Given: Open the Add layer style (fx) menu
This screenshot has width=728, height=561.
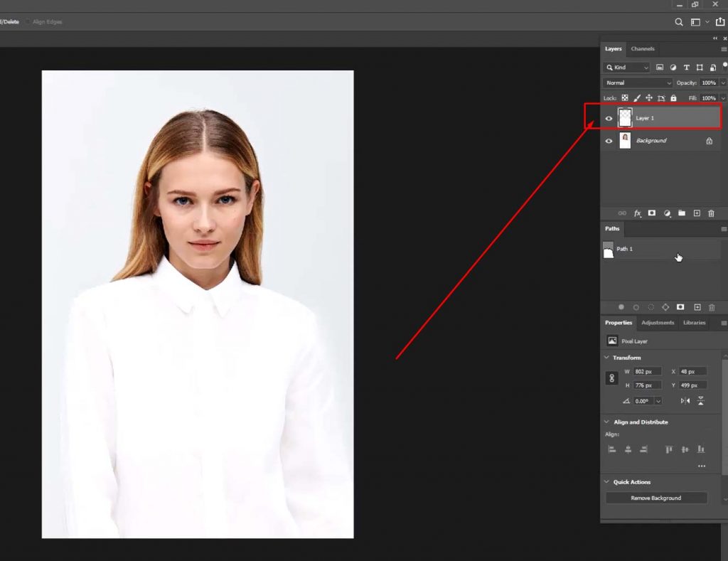Looking at the screenshot, I should [x=638, y=213].
